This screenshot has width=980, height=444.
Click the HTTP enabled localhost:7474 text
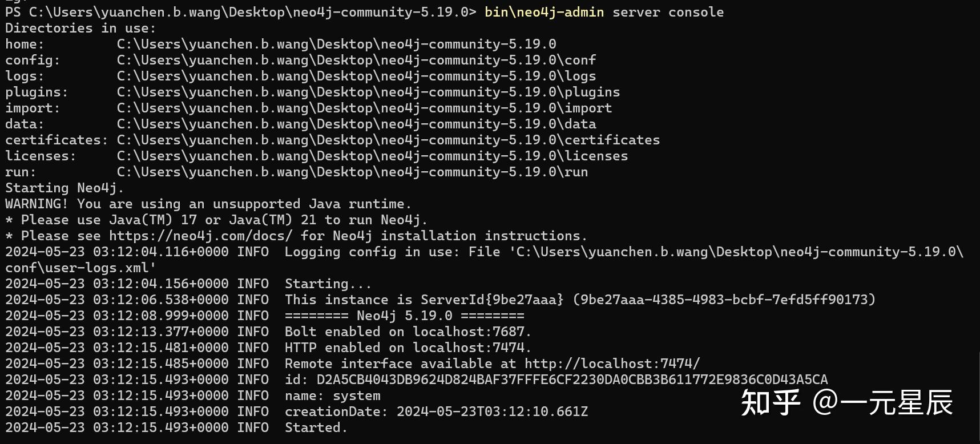coord(408,348)
